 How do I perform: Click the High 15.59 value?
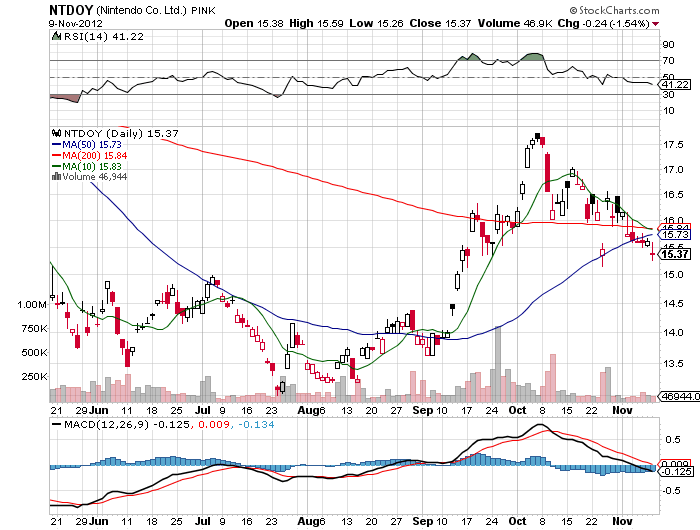(316, 23)
